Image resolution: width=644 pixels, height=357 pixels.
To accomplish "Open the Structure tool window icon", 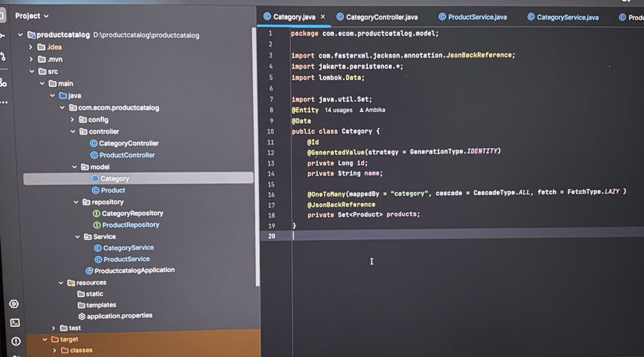I will [x=4, y=83].
